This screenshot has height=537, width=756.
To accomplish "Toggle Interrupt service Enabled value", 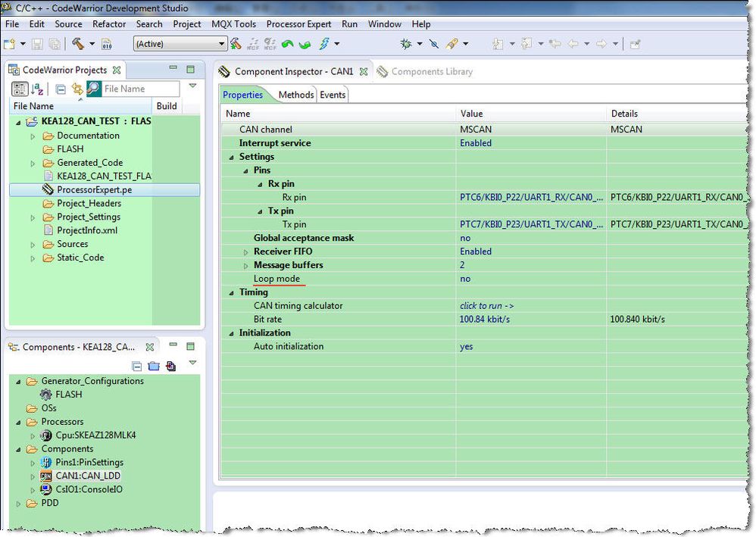I will tap(475, 143).
